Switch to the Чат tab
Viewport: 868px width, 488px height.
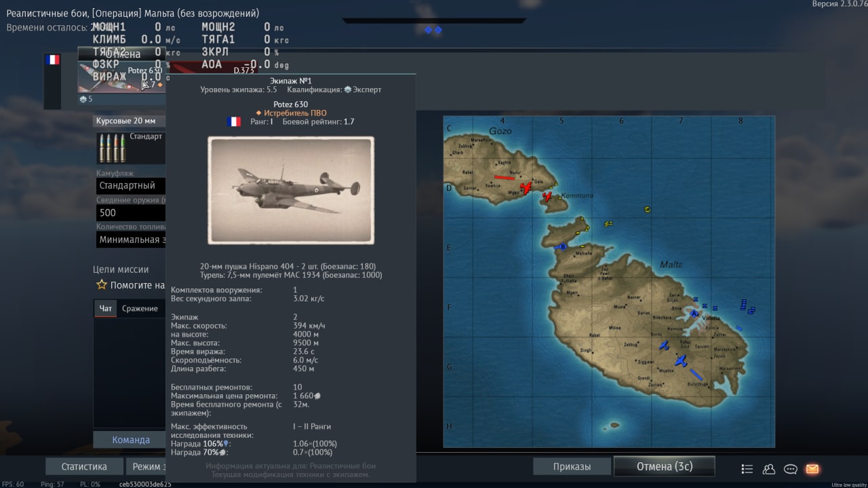(x=106, y=309)
